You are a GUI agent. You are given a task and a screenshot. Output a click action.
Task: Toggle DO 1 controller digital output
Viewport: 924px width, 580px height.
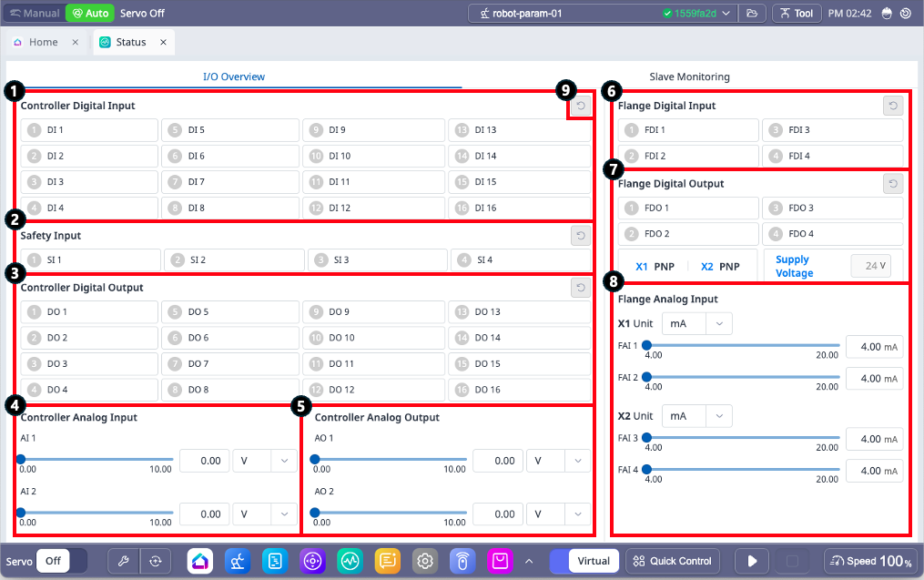89,312
